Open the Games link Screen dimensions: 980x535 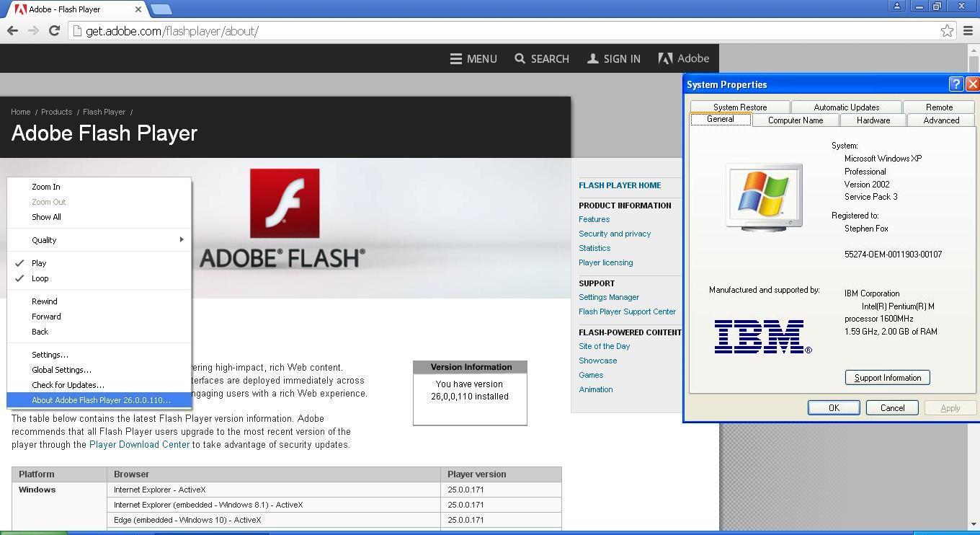(x=591, y=375)
